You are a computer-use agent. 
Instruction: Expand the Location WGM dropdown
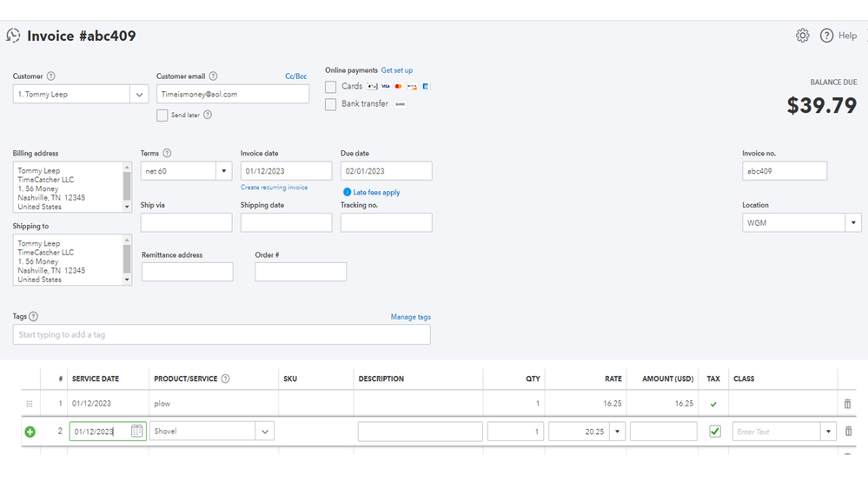pos(851,223)
